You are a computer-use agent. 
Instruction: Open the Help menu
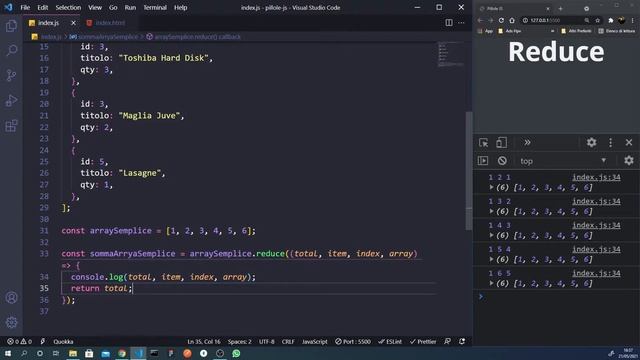pyautogui.click(x=180, y=7)
